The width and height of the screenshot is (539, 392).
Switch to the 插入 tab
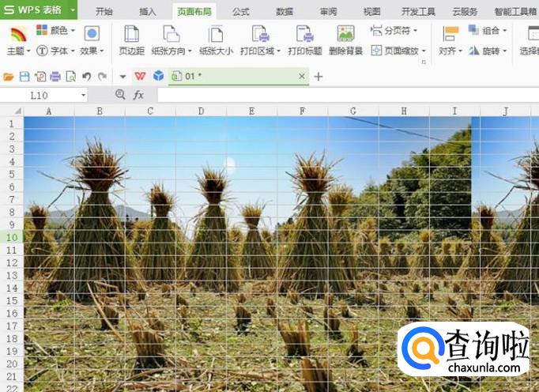[x=148, y=12]
